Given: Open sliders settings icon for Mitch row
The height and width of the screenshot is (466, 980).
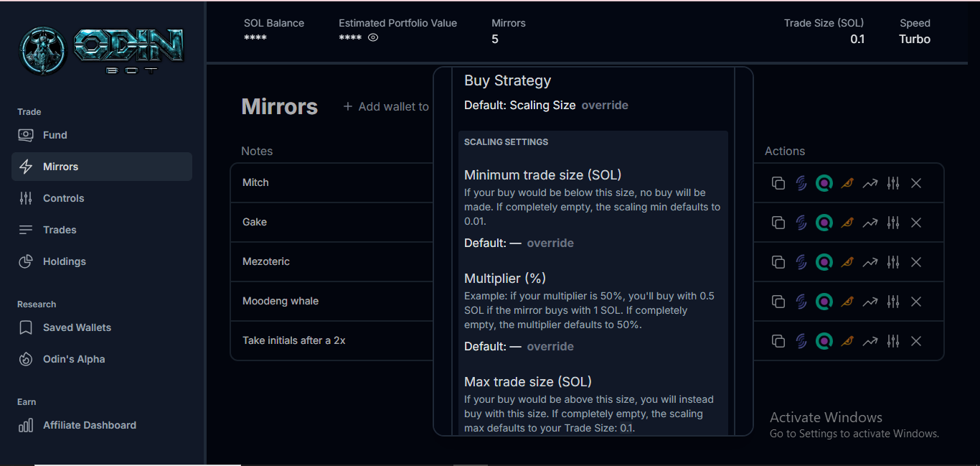Looking at the screenshot, I should (x=892, y=183).
